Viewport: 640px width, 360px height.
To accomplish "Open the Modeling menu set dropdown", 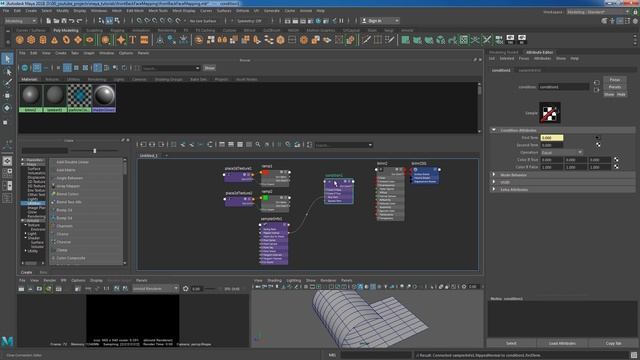I will pos(20,21).
